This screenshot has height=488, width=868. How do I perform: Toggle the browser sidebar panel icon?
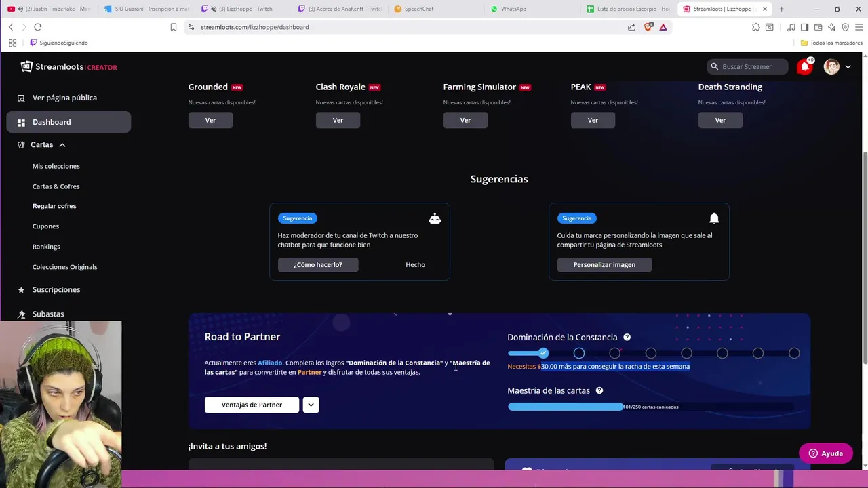point(804,27)
